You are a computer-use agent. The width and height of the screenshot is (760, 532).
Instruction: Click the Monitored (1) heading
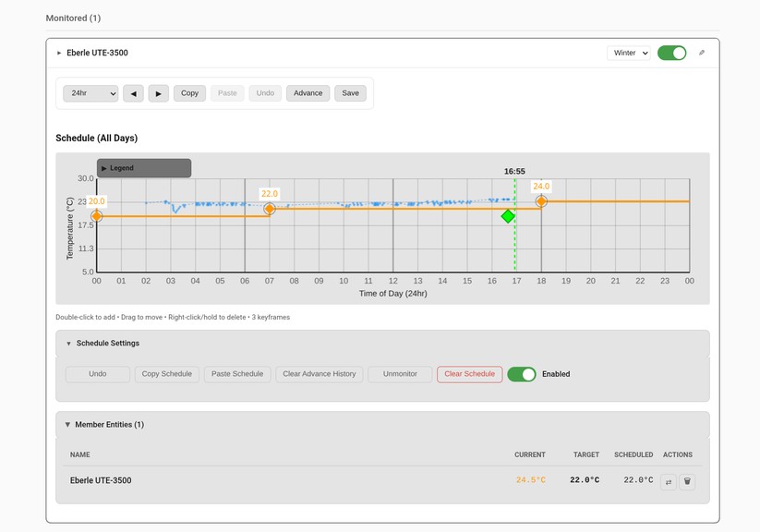click(x=73, y=18)
